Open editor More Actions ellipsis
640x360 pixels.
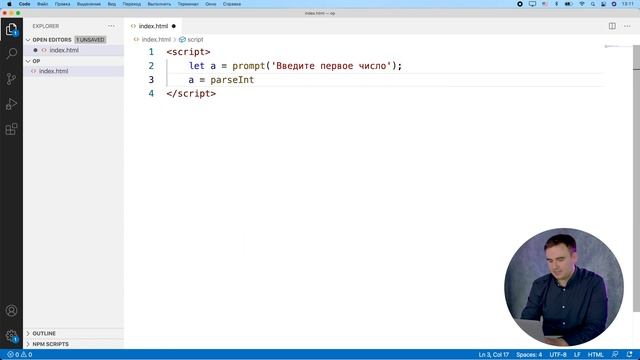(627, 26)
